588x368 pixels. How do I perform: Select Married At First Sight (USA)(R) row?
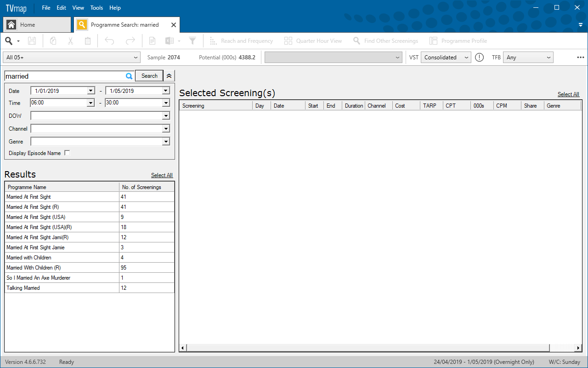coord(90,227)
